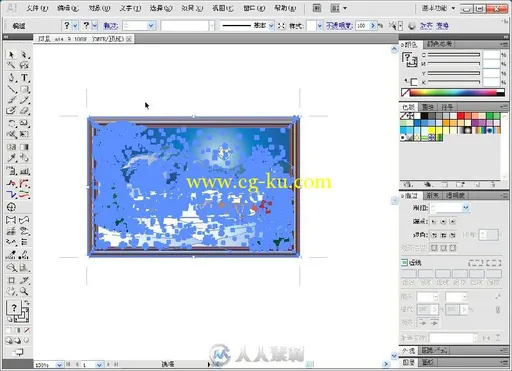
Task: Click the 描边 link in control bar
Action: click(111, 25)
